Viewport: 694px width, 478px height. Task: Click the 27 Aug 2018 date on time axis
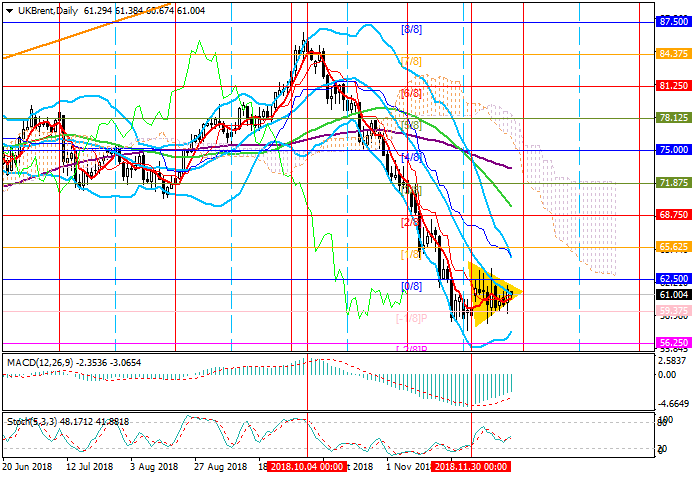click(x=222, y=467)
